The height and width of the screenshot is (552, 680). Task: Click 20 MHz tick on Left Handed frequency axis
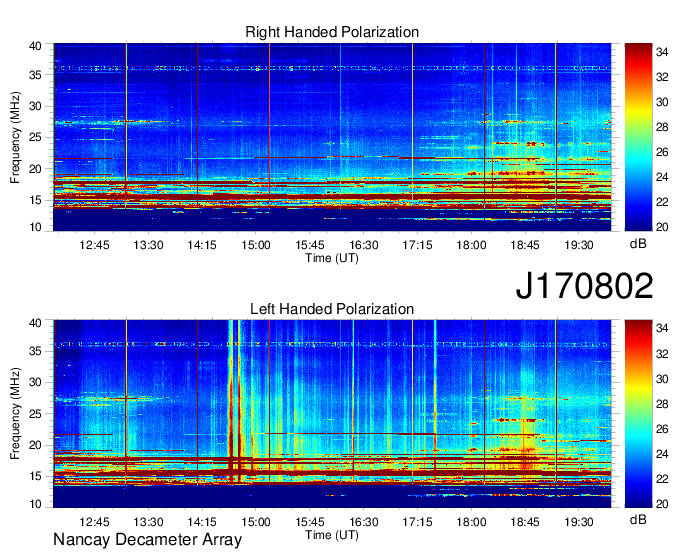point(36,445)
